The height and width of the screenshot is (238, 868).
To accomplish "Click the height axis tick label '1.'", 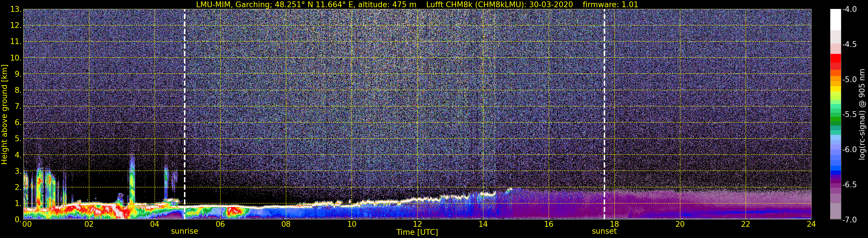I will coord(18,204).
